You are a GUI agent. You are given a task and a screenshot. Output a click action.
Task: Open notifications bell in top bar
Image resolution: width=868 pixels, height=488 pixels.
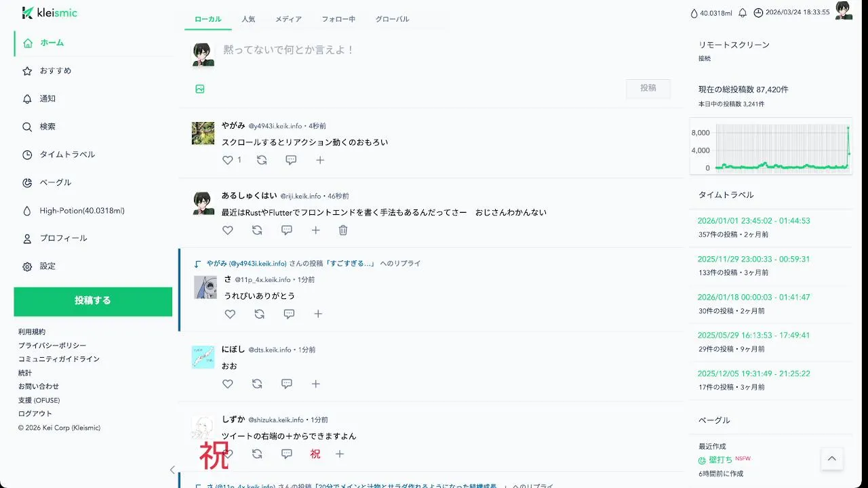point(743,13)
